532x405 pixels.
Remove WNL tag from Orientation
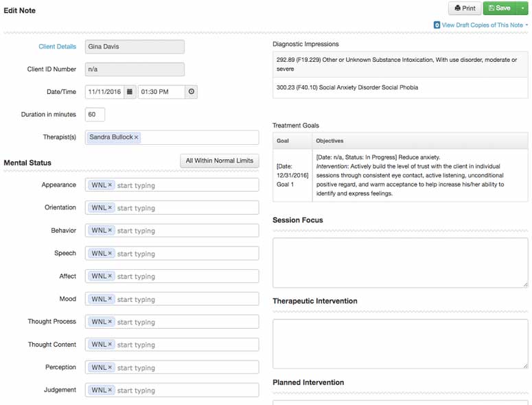110,208
